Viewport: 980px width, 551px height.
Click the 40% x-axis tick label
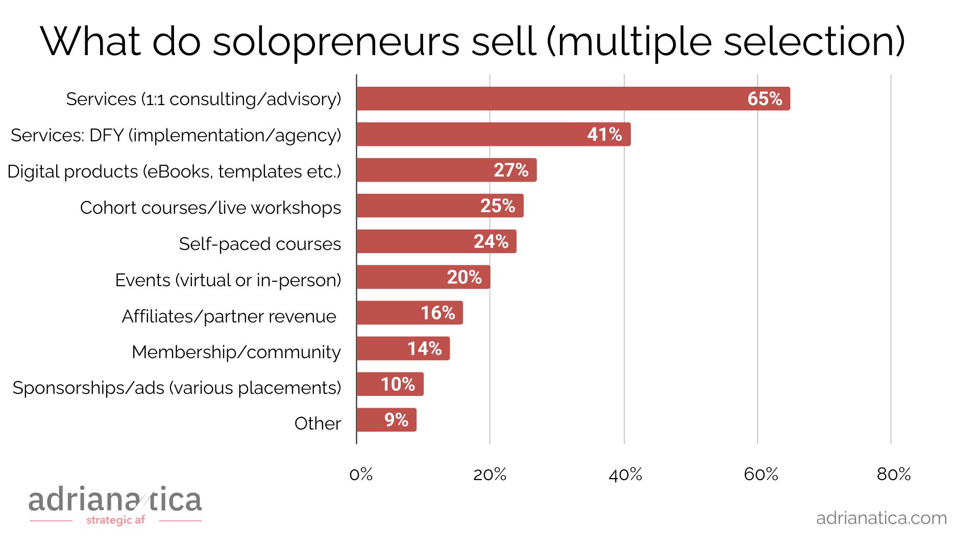tap(625, 474)
